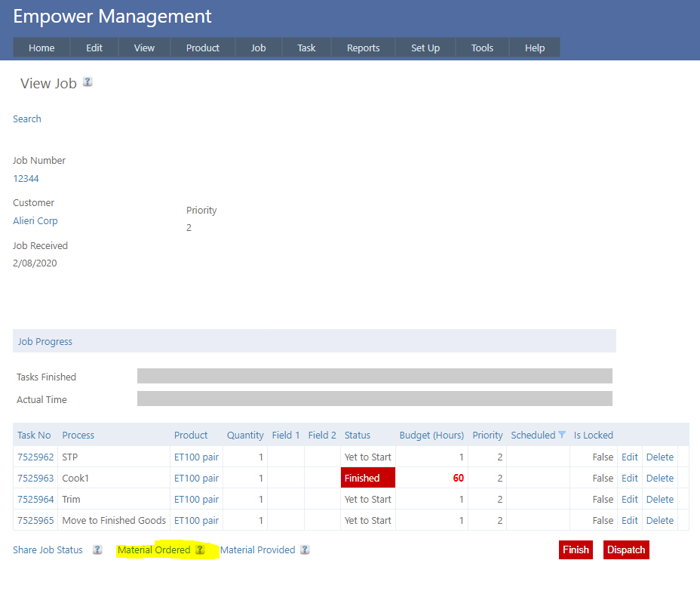Open the Scheduled column filter icon
Image resolution: width=700 pixels, height=591 pixels.
pos(562,435)
